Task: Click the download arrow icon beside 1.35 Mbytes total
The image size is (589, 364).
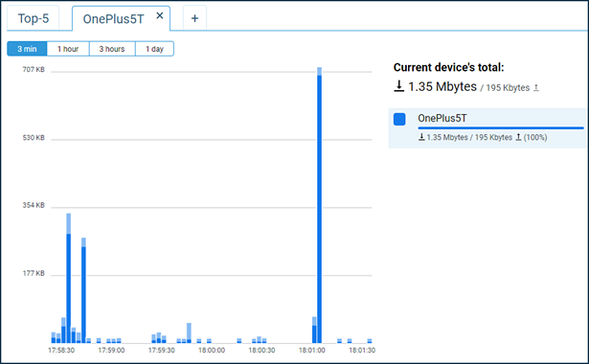Action: [398, 86]
